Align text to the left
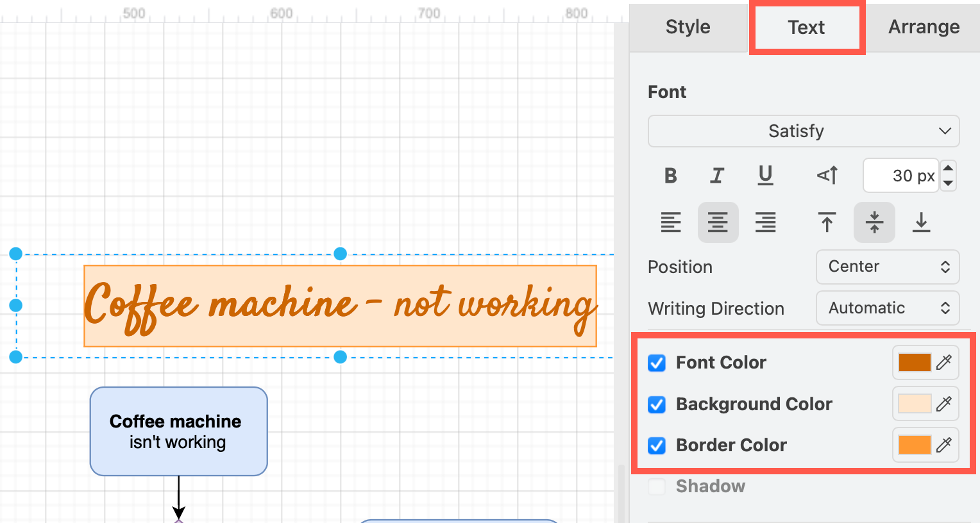The height and width of the screenshot is (523, 980). pos(671,222)
